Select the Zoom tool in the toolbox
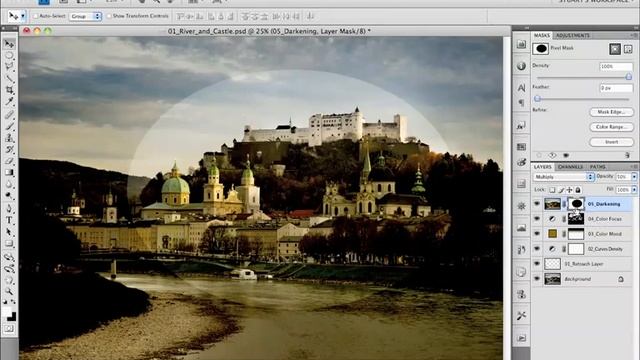The height and width of the screenshot is (360, 640). click(9, 291)
